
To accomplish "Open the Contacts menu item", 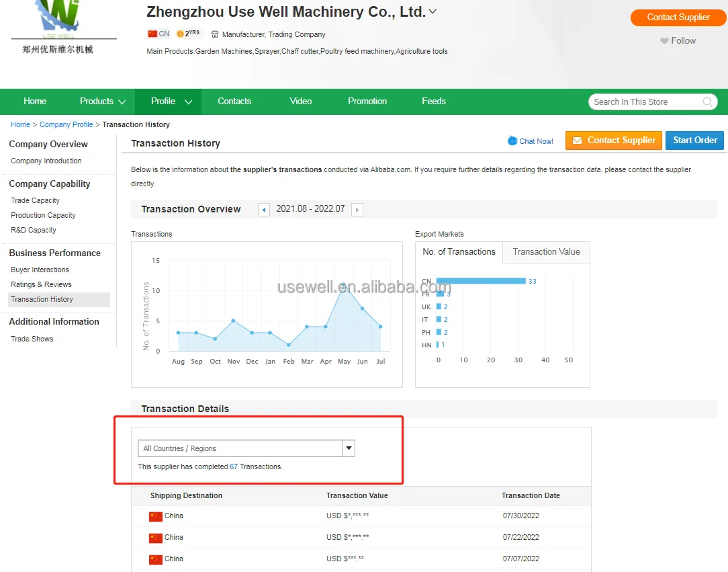I will point(234,101).
